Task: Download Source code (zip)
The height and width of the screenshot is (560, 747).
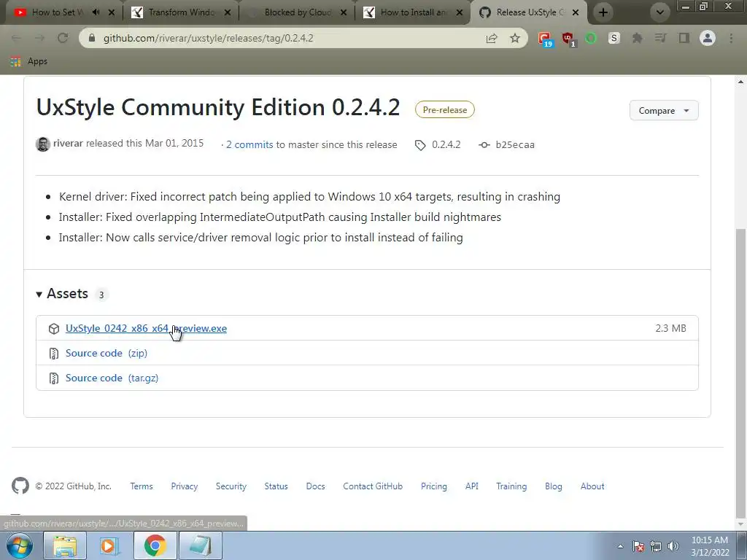Action: [107, 353]
